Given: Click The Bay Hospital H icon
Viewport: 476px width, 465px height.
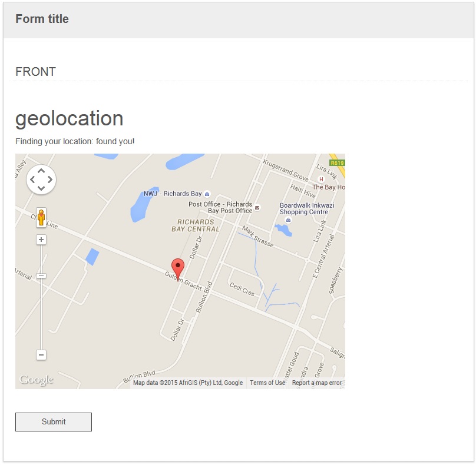Looking at the screenshot, I should click(321, 179).
